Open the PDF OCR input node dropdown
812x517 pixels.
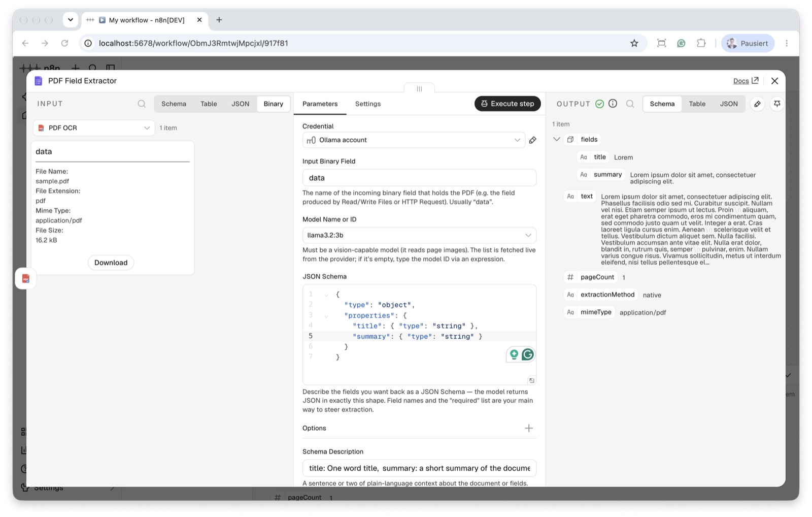point(94,128)
